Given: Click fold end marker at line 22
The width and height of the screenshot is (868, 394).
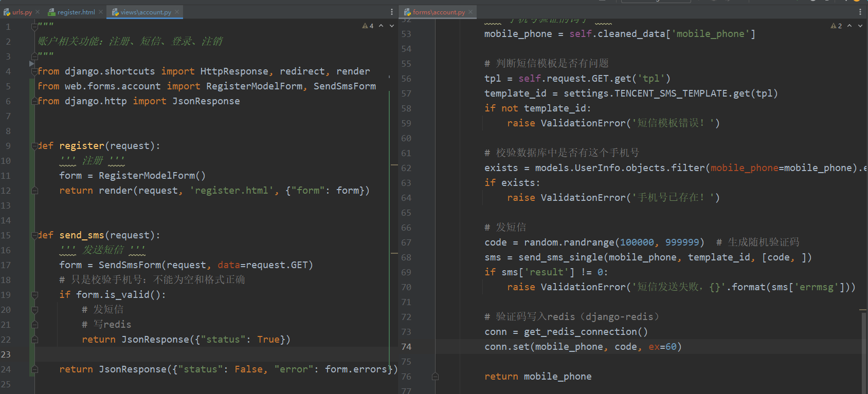Looking at the screenshot, I should 34,340.
